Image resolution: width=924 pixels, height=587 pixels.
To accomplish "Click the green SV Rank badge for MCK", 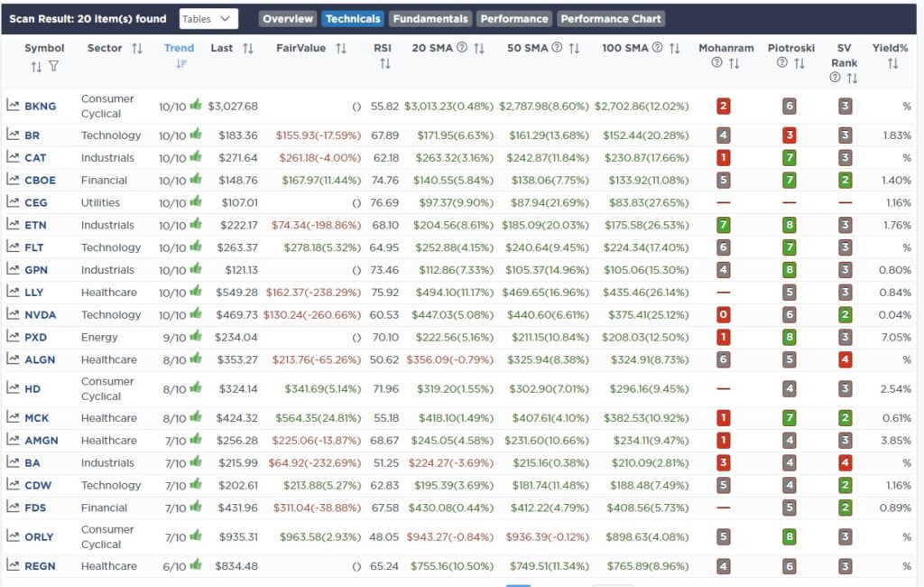I will (x=845, y=418).
